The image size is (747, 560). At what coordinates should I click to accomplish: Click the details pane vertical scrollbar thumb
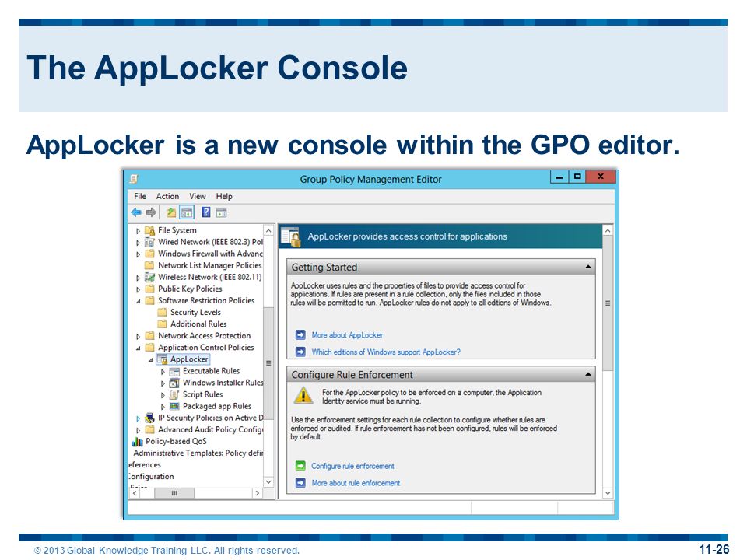pos(608,303)
